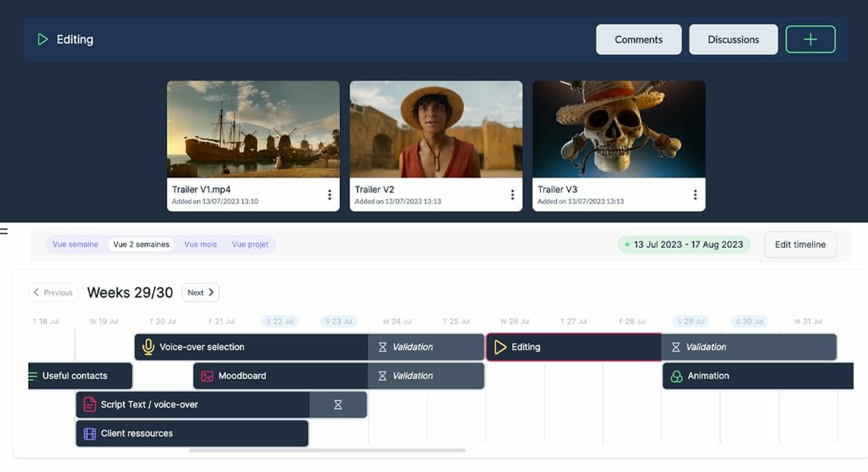The height and width of the screenshot is (472, 868).
Task: Click the Edit timeline button
Action: (x=799, y=244)
